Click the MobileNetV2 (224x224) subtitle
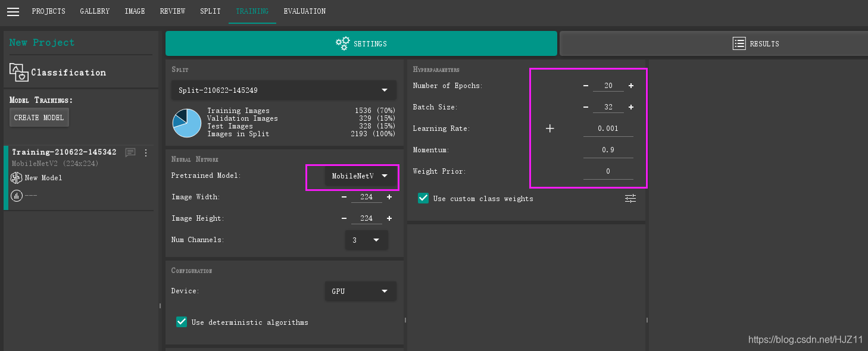 click(55, 164)
